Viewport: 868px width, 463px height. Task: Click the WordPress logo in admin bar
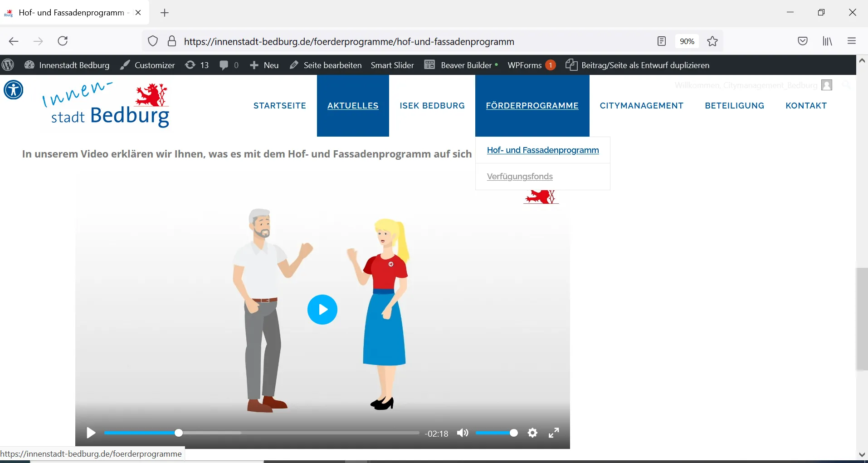tap(8, 65)
